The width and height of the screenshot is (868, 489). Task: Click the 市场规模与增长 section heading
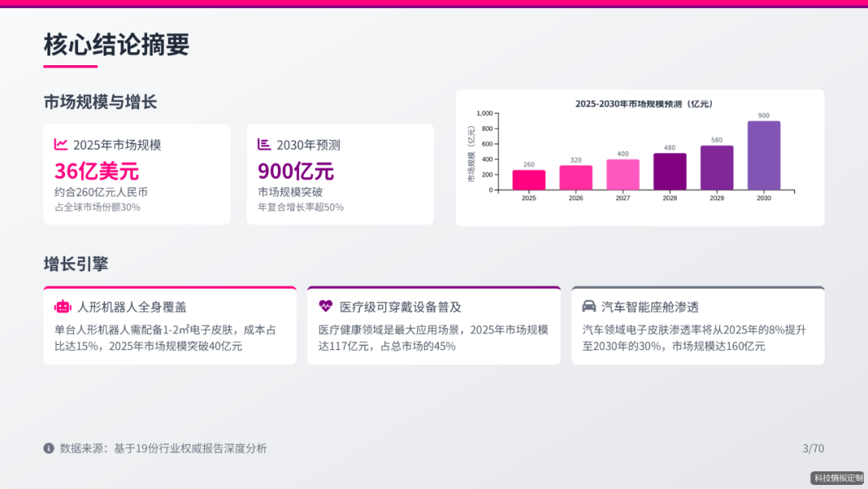pos(100,102)
